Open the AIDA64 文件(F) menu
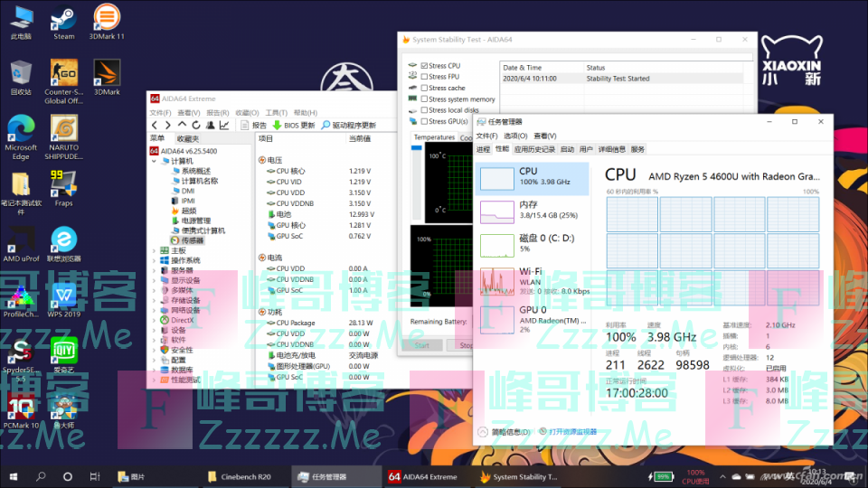868x488 pixels. point(160,112)
